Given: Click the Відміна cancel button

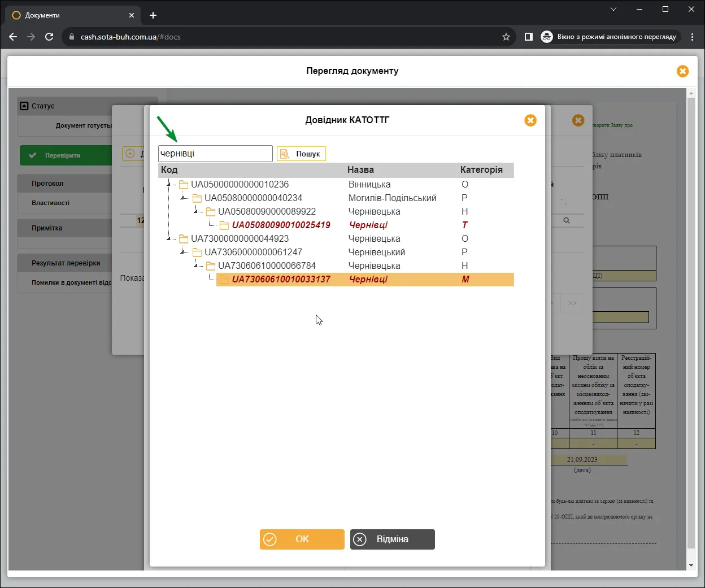Looking at the screenshot, I should 392,539.
